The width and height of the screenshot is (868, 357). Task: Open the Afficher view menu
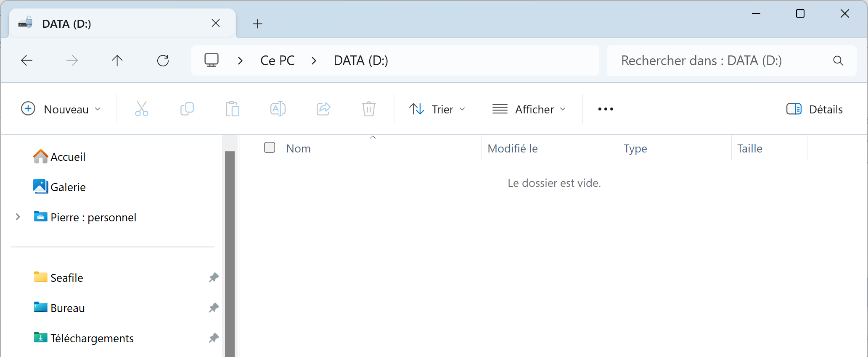[x=529, y=109]
